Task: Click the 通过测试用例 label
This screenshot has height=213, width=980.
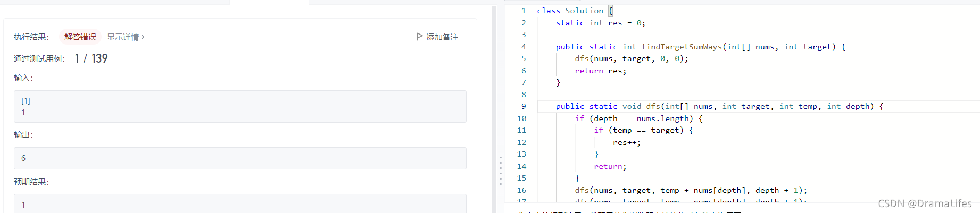Action: click(39, 58)
